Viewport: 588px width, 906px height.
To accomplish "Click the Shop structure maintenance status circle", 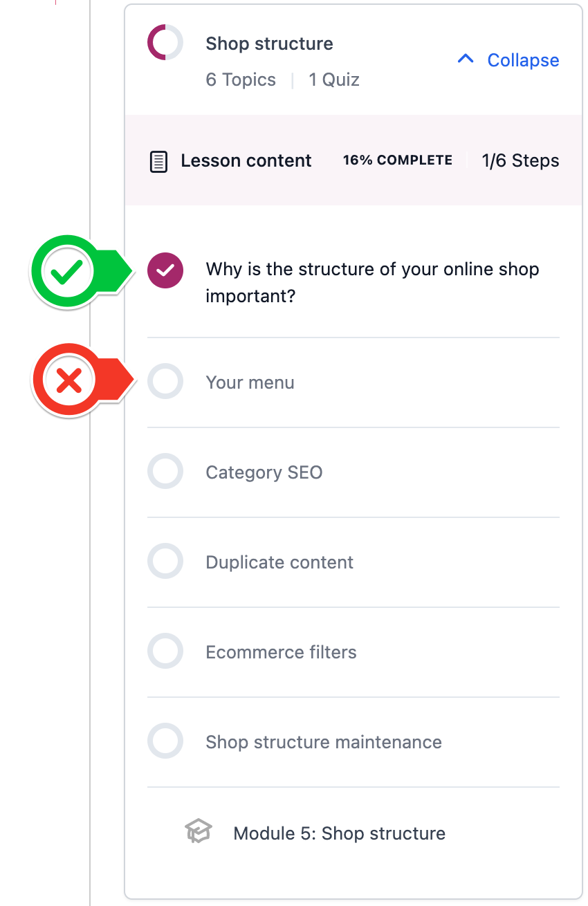I will [x=165, y=741].
